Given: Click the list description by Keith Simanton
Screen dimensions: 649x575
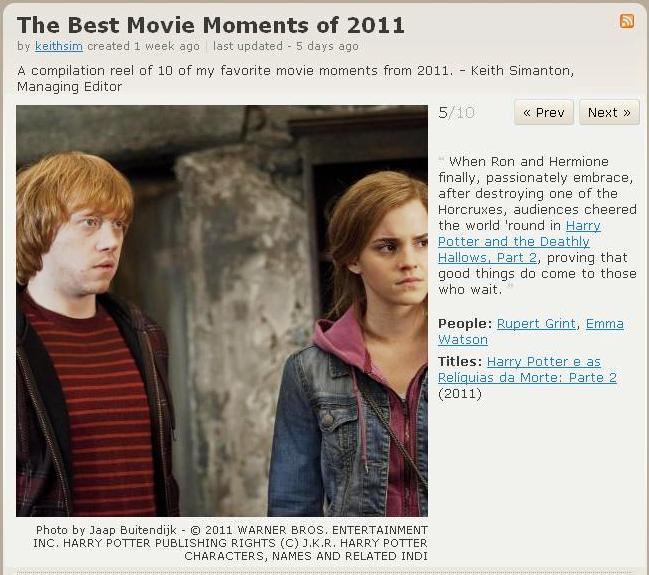Looking at the screenshot, I should coord(296,79).
